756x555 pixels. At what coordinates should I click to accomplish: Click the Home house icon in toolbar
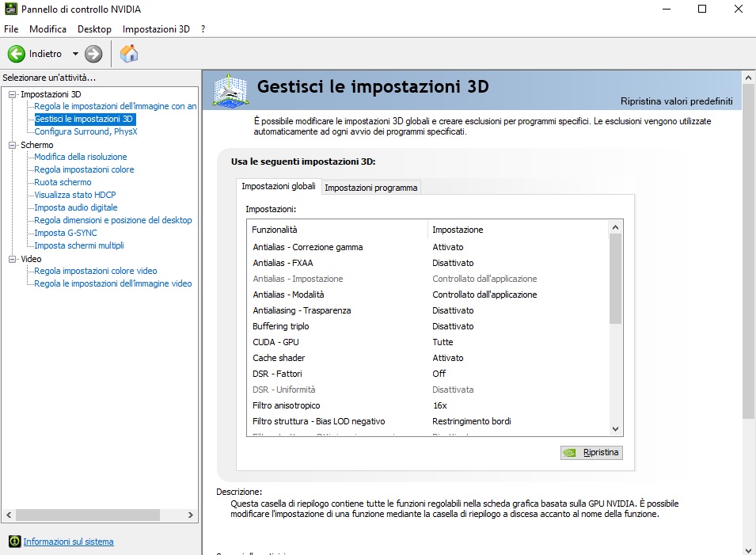(x=129, y=54)
